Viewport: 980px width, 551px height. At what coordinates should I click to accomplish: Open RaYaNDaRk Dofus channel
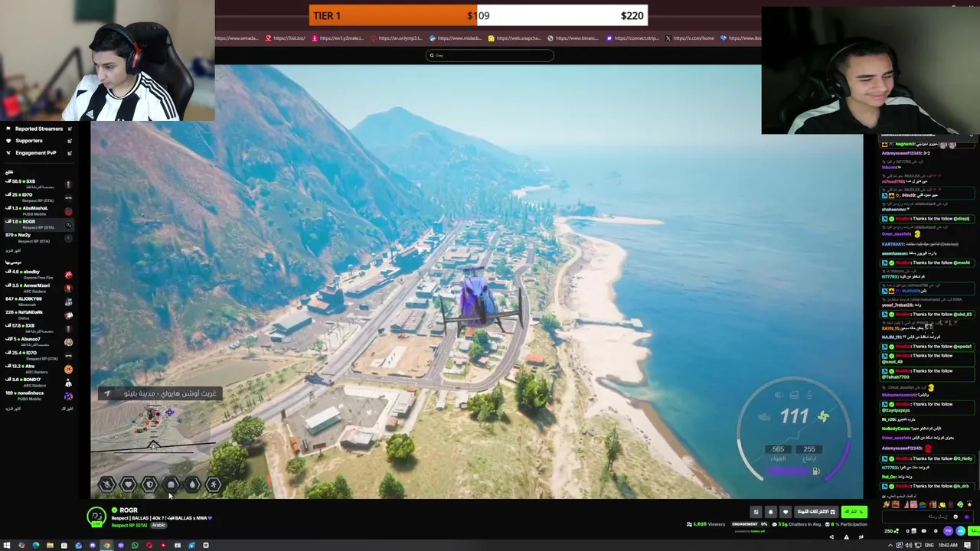pyautogui.click(x=38, y=315)
